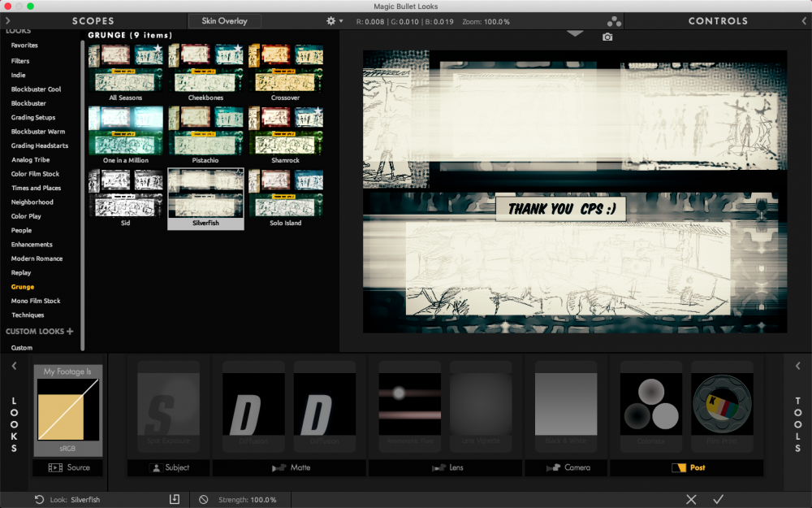The height and width of the screenshot is (508, 812).
Task: Open the Subject section tab
Action: 169,467
